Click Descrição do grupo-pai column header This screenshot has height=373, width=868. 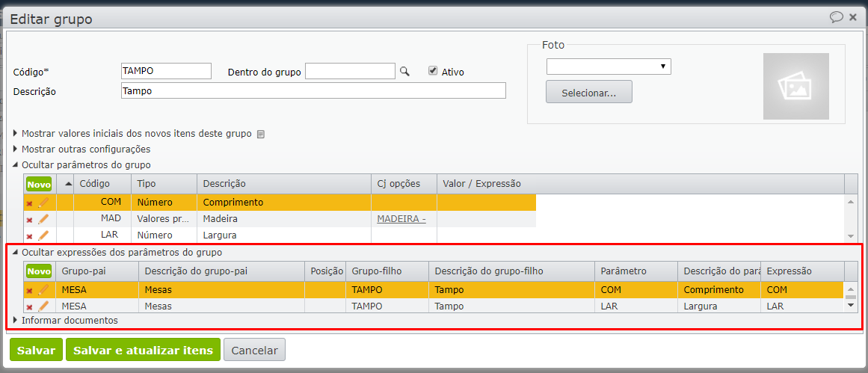point(221,271)
